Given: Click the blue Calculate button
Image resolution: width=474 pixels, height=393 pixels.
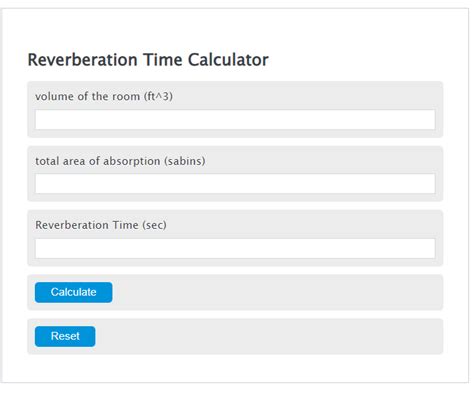Looking at the screenshot, I should click(73, 292).
